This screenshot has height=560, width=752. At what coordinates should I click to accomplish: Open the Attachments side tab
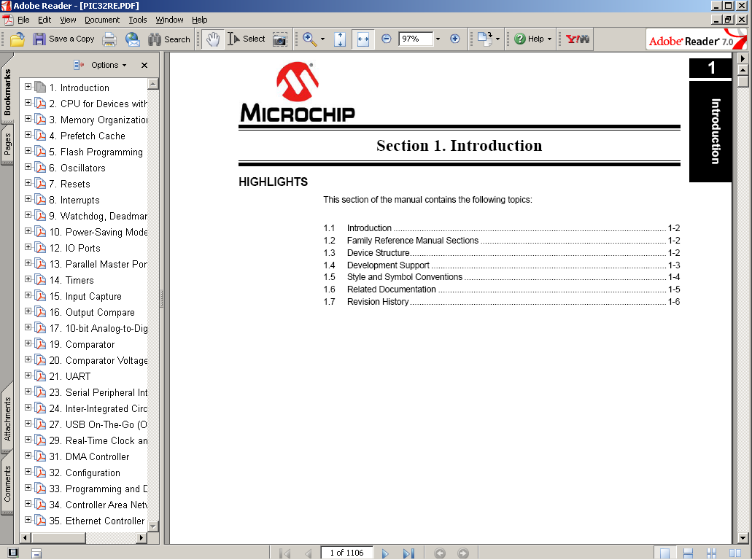tap(7, 418)
